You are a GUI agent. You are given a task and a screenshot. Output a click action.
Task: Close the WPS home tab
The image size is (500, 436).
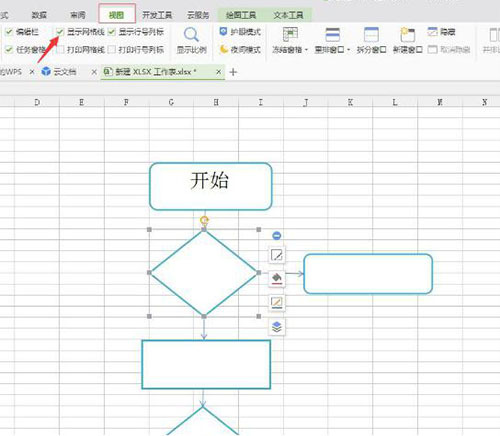point(32,72)
